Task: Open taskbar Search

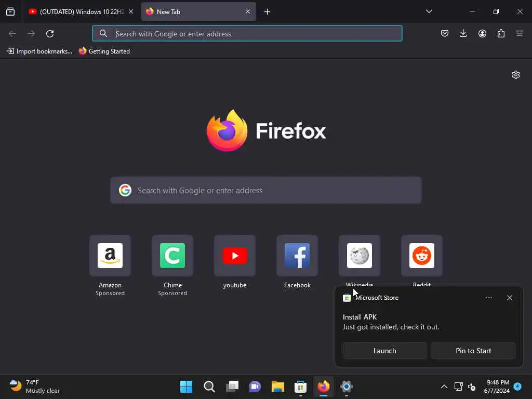Action: (209, 387)
